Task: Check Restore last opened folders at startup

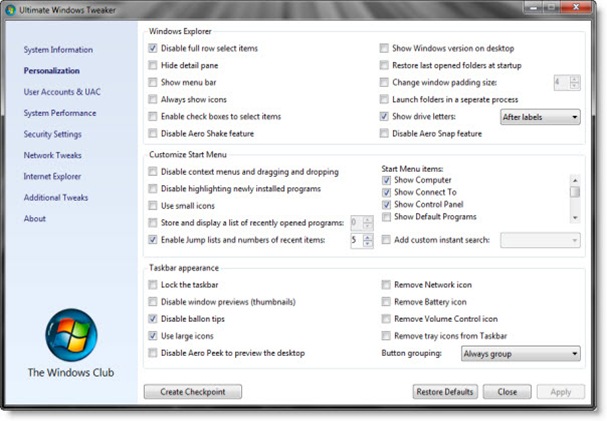Action: coord(384,65)
